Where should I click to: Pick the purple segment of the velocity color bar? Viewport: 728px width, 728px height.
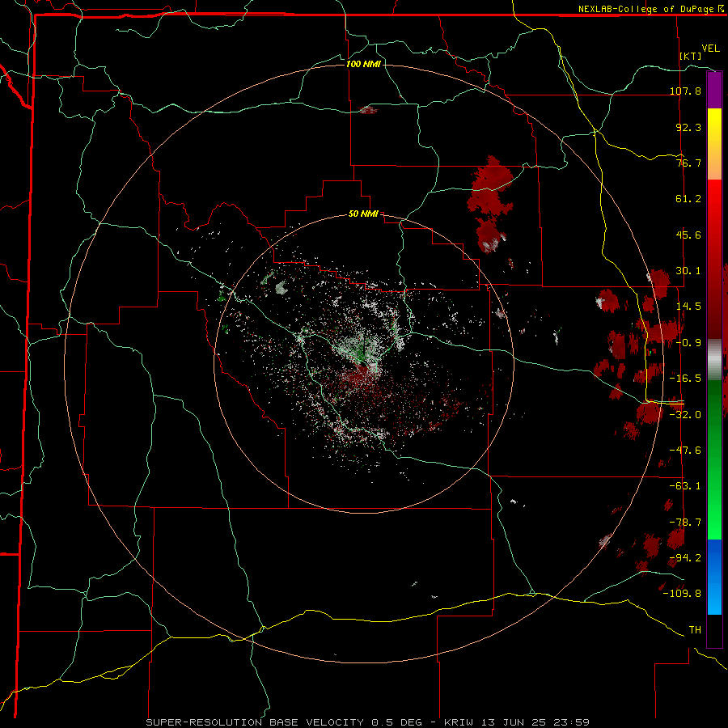(714, 90)
